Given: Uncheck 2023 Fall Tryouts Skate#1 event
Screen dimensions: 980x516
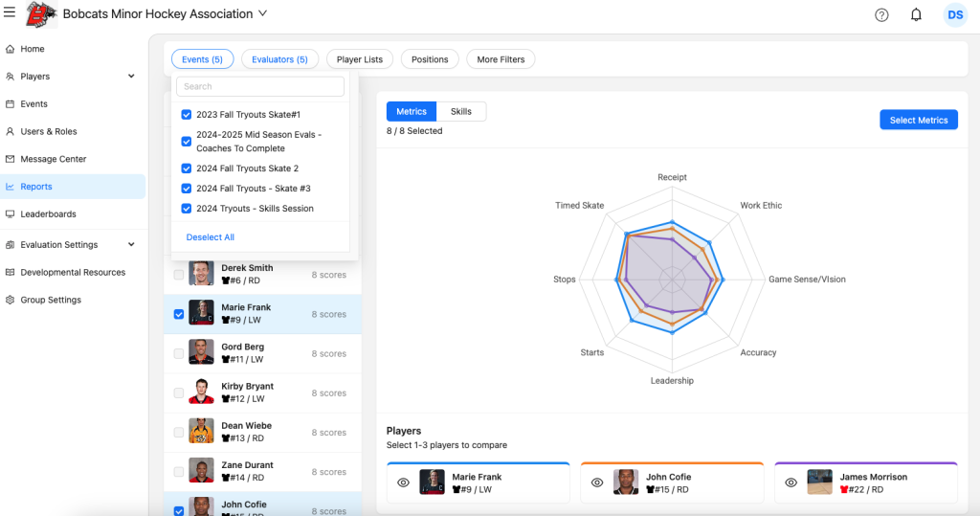Looking at the screenshot, I should pos(187,115).
